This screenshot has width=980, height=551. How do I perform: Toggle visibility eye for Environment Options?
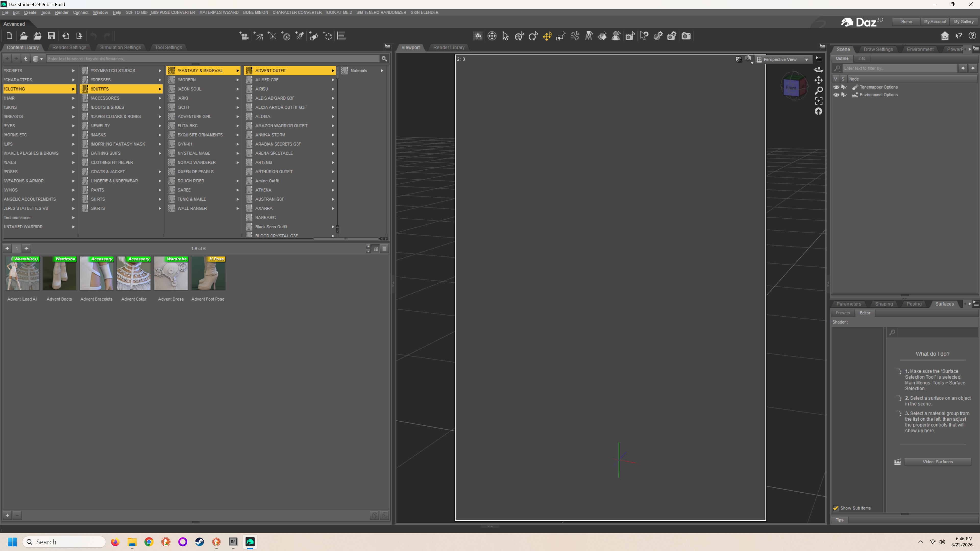tap(836, 95)
